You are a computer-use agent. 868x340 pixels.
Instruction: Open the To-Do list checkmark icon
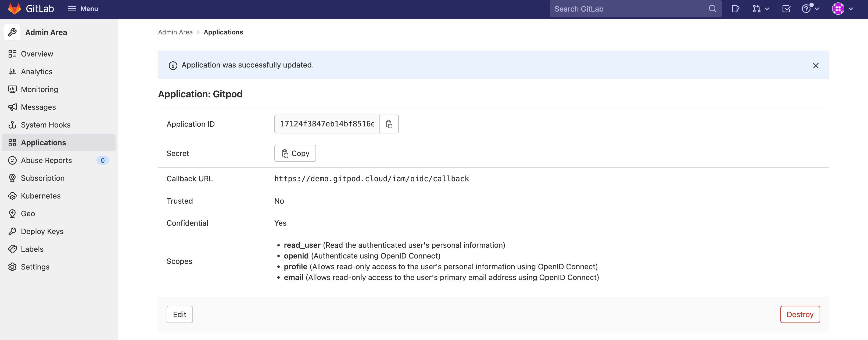click(786, 9)
